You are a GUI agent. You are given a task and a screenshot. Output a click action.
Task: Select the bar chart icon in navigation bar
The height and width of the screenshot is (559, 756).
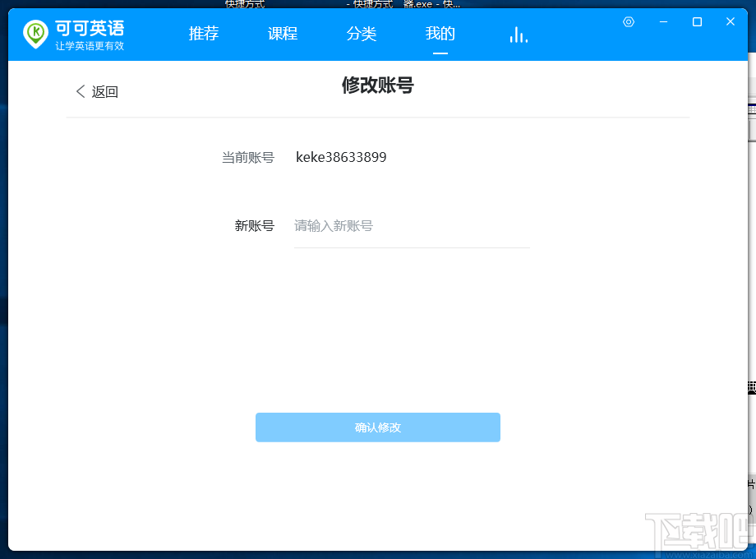tap(518, 34)
